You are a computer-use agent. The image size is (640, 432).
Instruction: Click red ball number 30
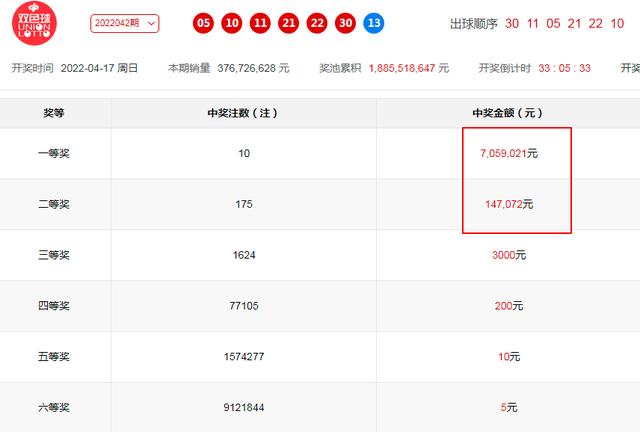tap(345, 23)
